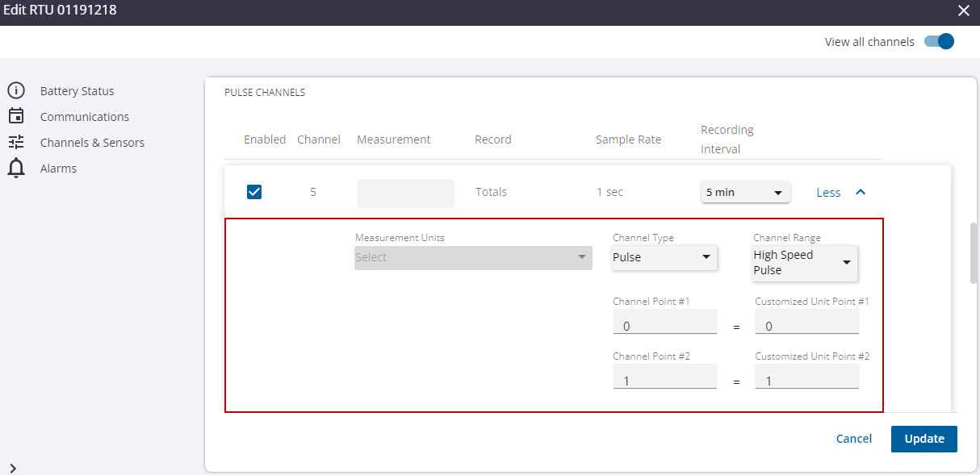
Task: Open the Channel Type Pulse dropdown
Action: pyautogui.click(x=664, y=257)
